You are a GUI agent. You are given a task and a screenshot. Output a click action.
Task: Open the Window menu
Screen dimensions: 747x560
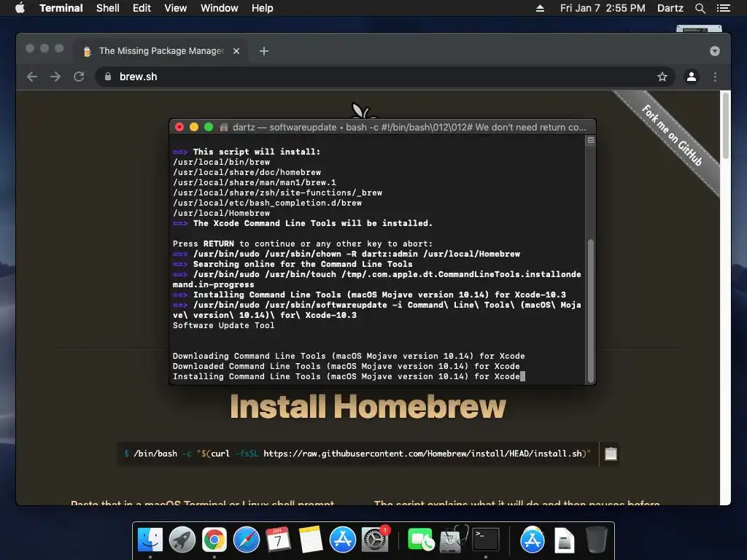click(x=219, y=8)
